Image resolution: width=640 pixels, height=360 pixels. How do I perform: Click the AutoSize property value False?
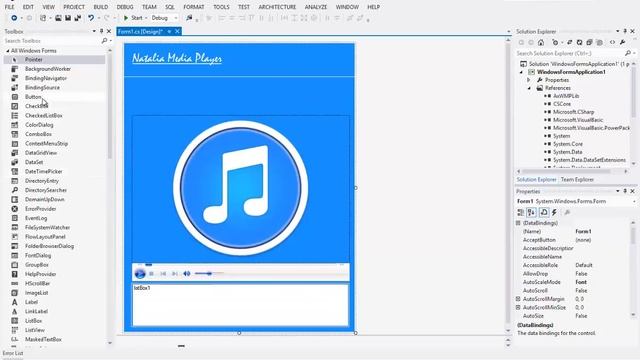581,316
